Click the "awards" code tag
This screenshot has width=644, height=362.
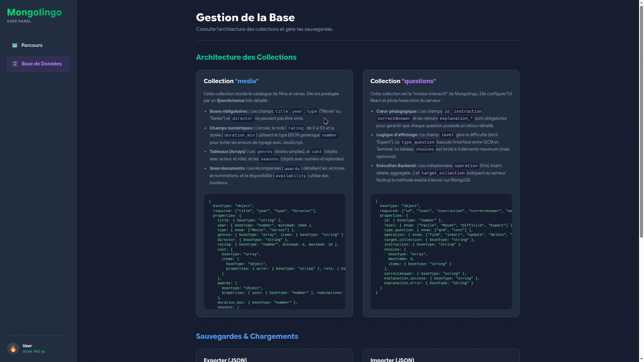[292, 169]
